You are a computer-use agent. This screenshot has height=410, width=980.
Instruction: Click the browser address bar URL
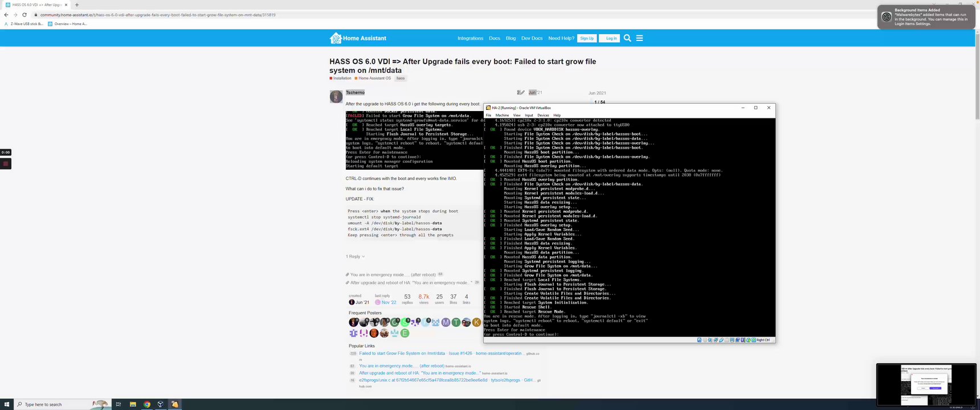coord(158,15)
